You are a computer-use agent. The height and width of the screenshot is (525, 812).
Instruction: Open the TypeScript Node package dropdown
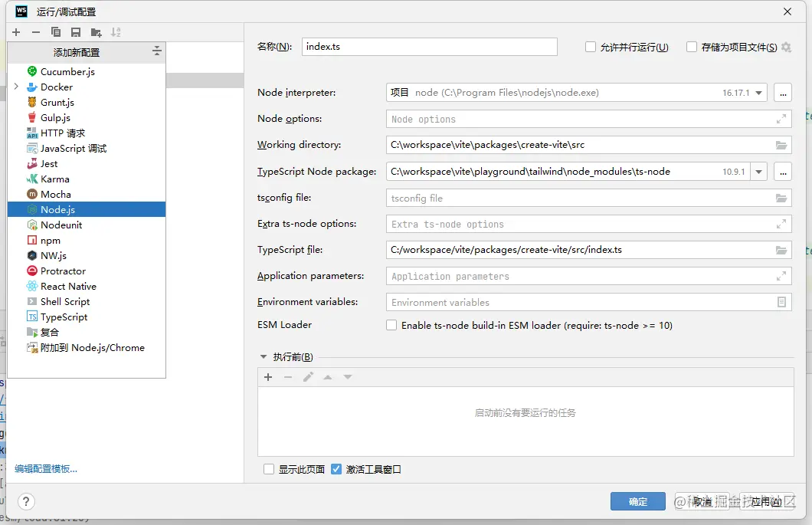coord(758,172)
